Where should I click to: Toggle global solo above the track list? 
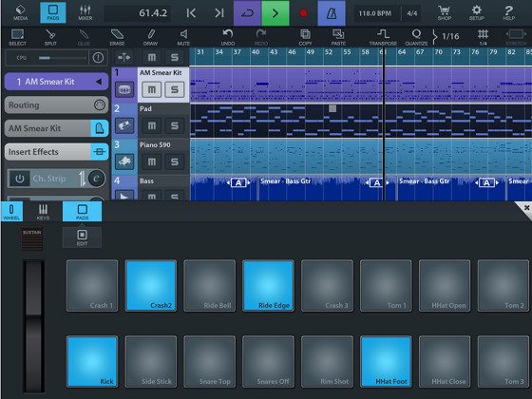click(x=175, y=57)
